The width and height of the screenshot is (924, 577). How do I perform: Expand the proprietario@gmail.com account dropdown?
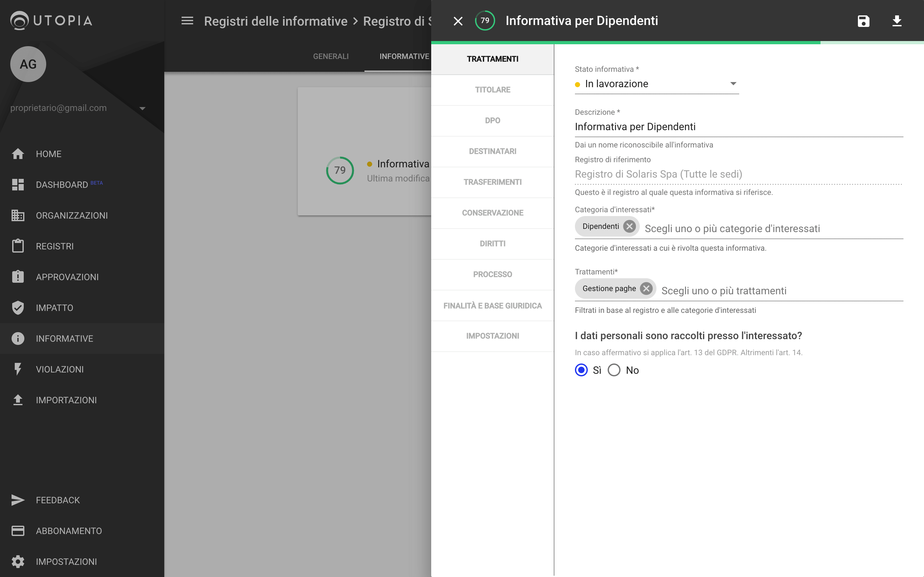142,108
